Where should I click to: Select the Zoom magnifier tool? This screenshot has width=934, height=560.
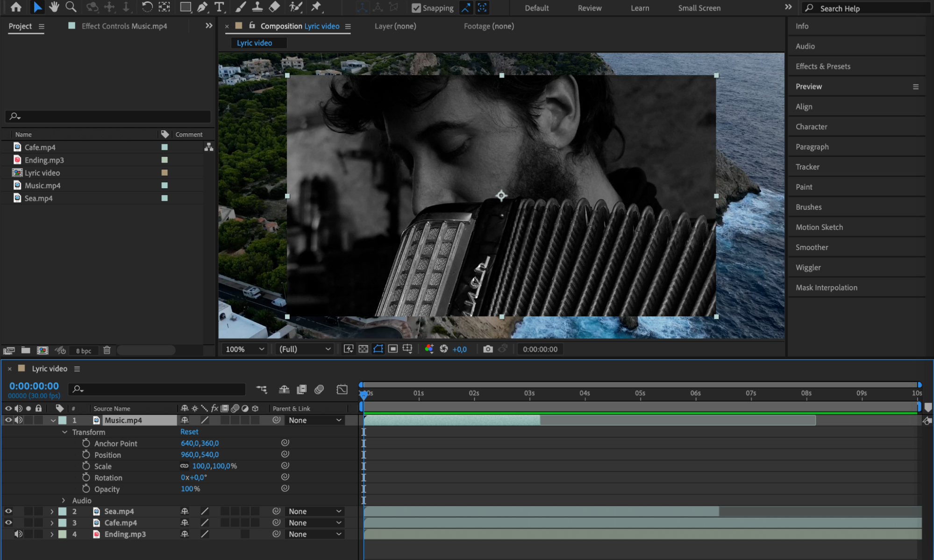tap(71, 7)
